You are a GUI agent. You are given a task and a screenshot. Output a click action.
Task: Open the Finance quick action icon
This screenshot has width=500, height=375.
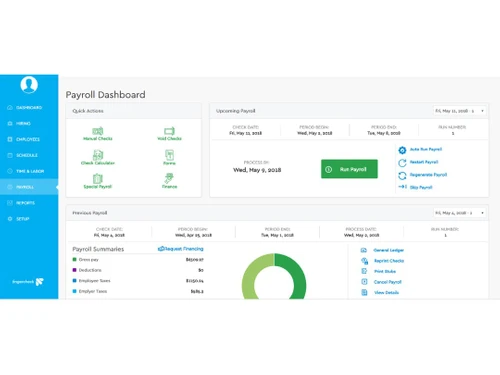click(169, 178)
